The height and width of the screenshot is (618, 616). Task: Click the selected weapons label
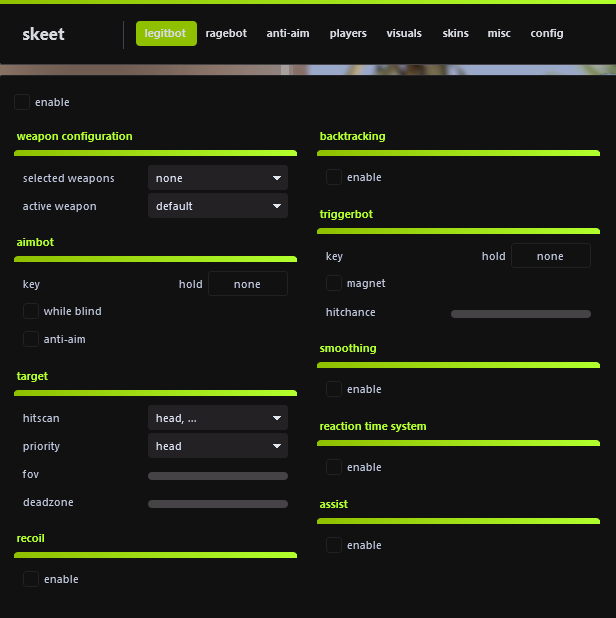coord(69,178)
